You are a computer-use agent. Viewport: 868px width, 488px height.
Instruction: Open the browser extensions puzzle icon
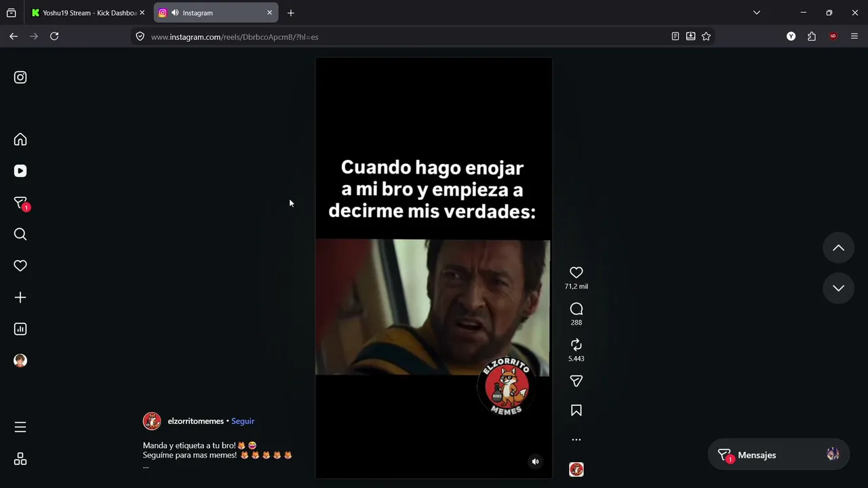(812, 37)
